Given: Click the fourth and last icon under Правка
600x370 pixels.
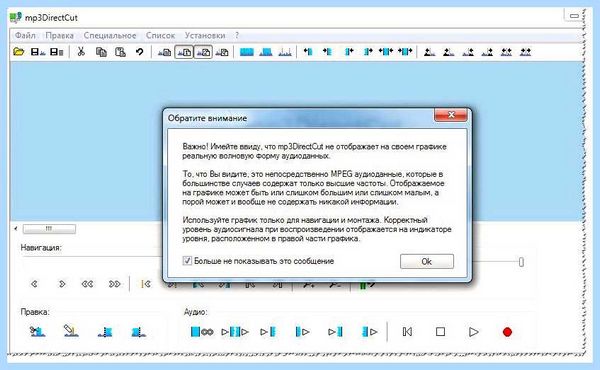Looking at the screenshot, I should [139, 332].
